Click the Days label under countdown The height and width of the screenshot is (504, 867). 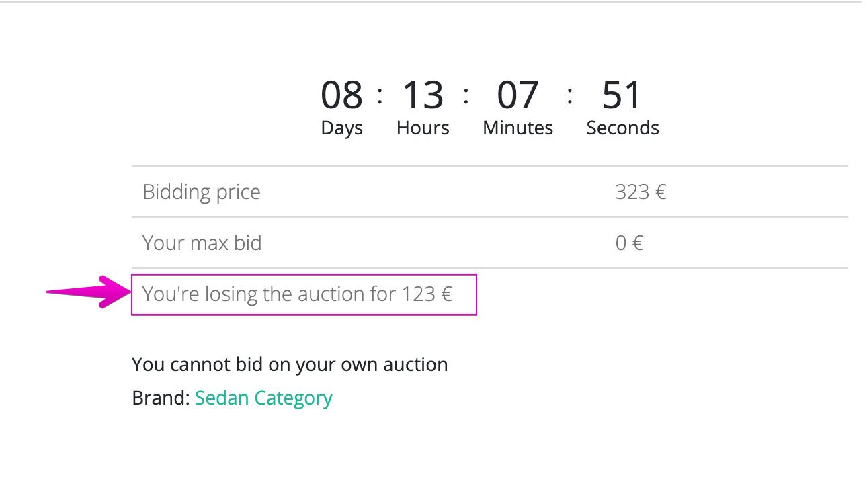pyautogui.click(x=341, y=128)
